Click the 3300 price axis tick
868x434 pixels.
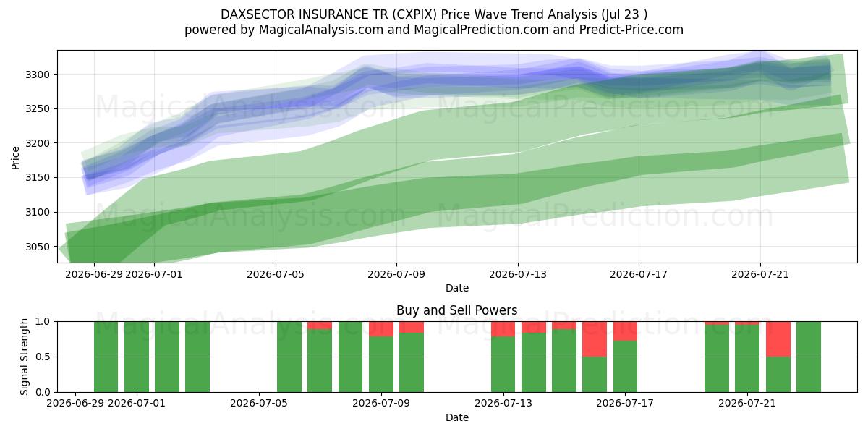tap(38, 75)
